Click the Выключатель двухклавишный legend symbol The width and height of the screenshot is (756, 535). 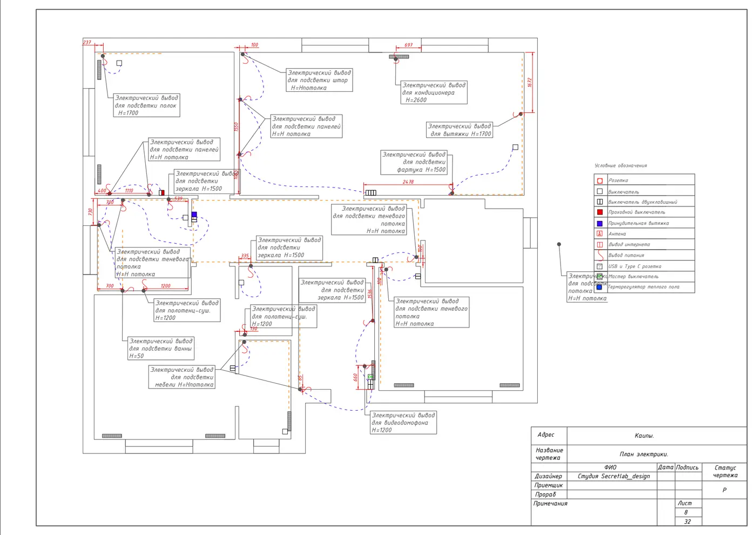click(599, 202)
